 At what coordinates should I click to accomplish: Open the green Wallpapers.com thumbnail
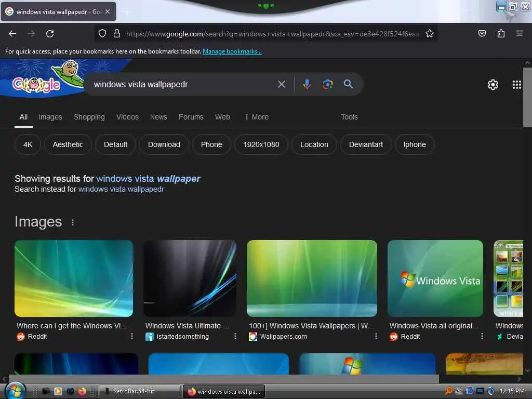pos(312,278)
